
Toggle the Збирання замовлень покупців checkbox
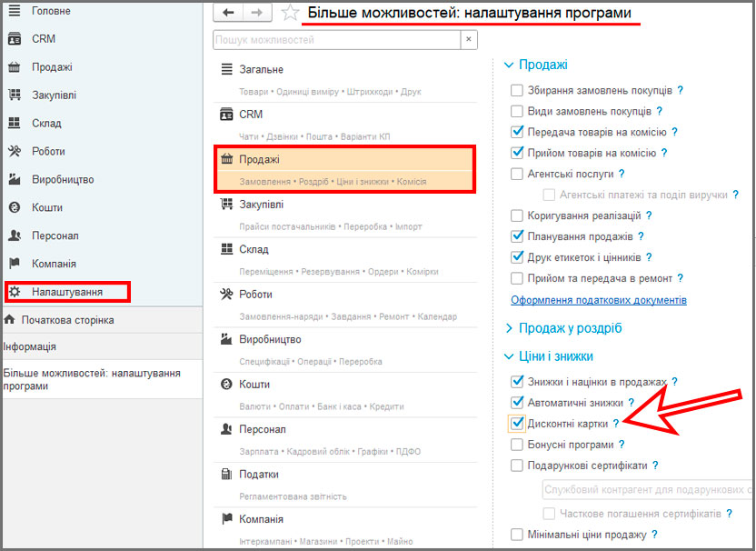(x=517, y=91)
